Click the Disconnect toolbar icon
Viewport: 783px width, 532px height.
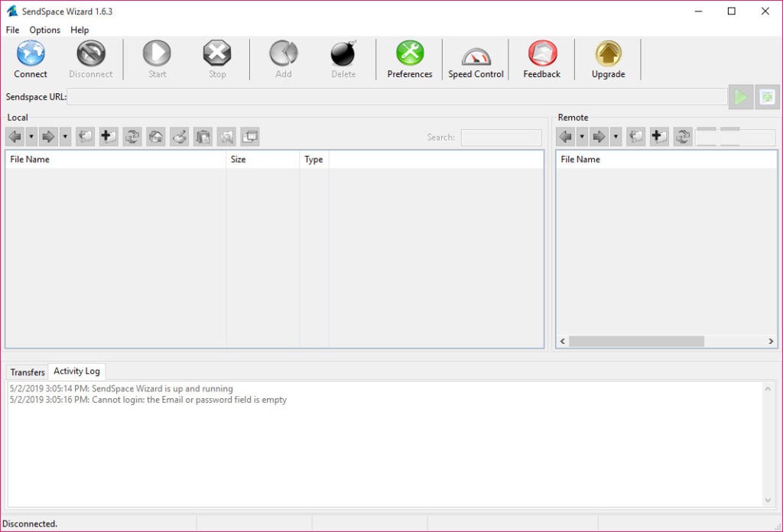click(91, 54)
